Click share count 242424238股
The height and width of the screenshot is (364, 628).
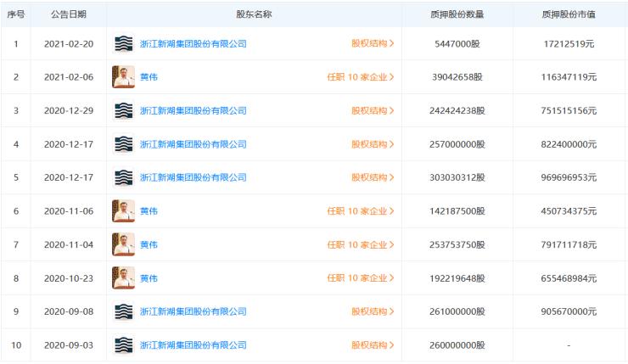(x=457, y=110)
